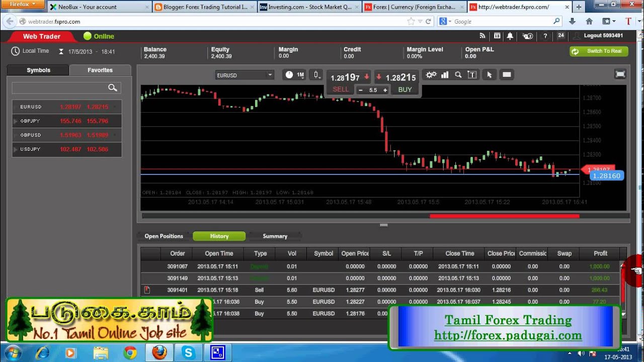Switch to the NeoBux browser tab
Viewport: 644px width, 362px height.
(x=99, y=7)
